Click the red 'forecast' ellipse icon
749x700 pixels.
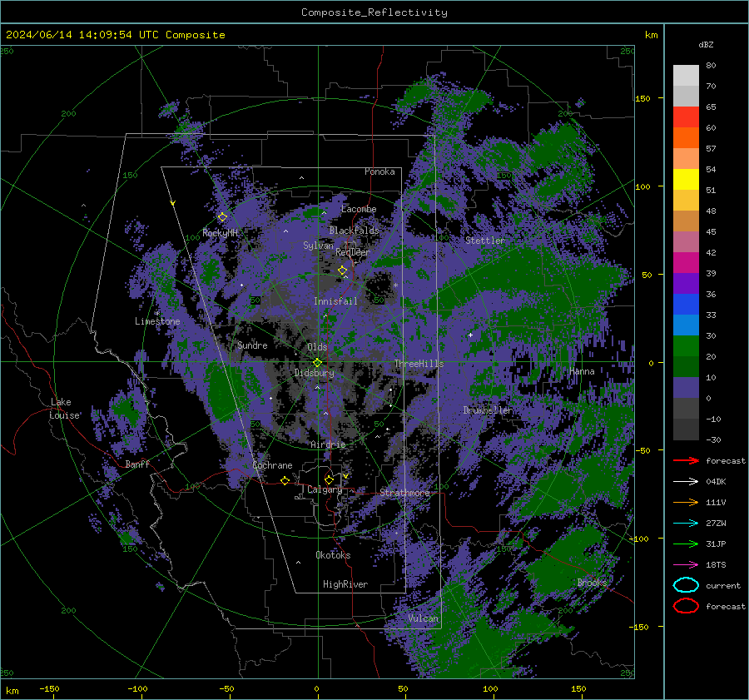pos(686,606)
